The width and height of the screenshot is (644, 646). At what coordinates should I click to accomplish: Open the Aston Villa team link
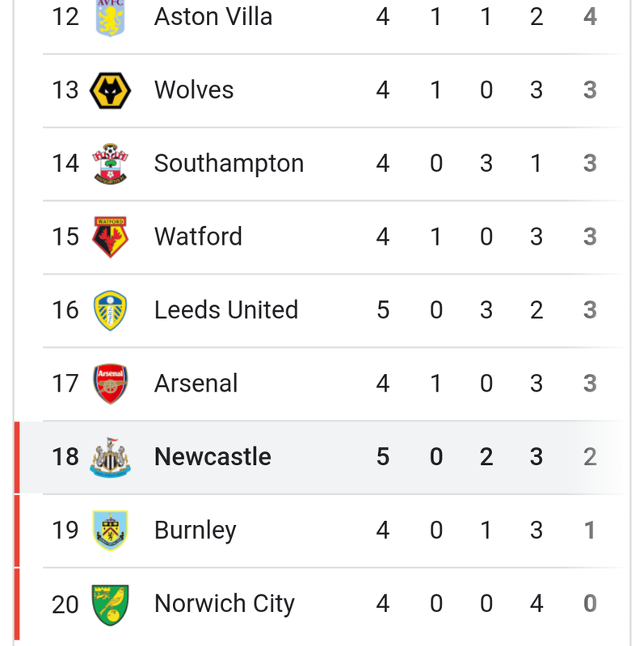point(213,17)
